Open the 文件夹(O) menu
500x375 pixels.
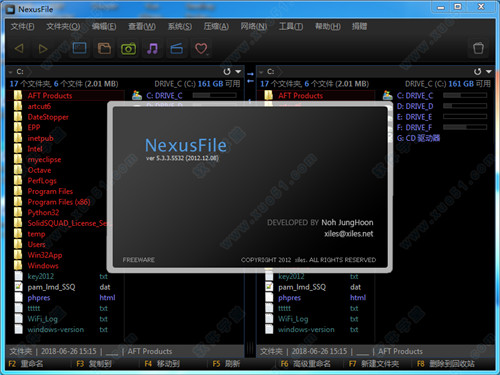pyautogui.click(x=63, y=26)
